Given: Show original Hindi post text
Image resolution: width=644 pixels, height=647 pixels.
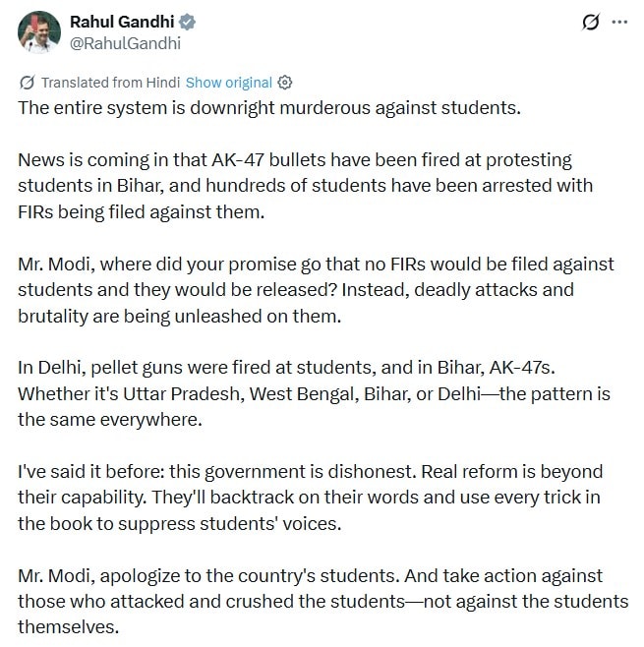Looking at the screenshot, I should coord(229,83).
